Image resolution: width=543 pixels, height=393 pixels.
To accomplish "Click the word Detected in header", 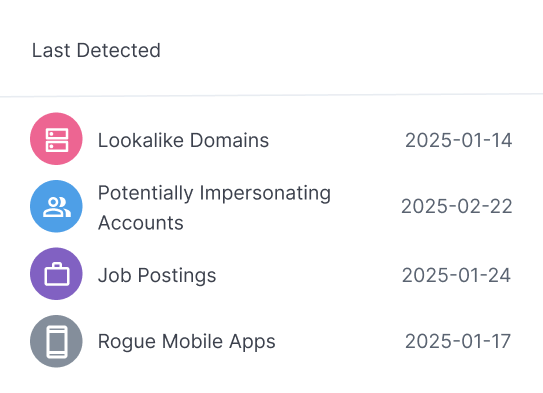I will coord(118,51).
